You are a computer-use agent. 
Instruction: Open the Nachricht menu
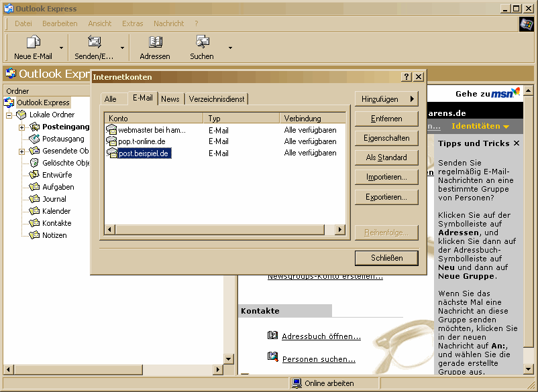169,23
